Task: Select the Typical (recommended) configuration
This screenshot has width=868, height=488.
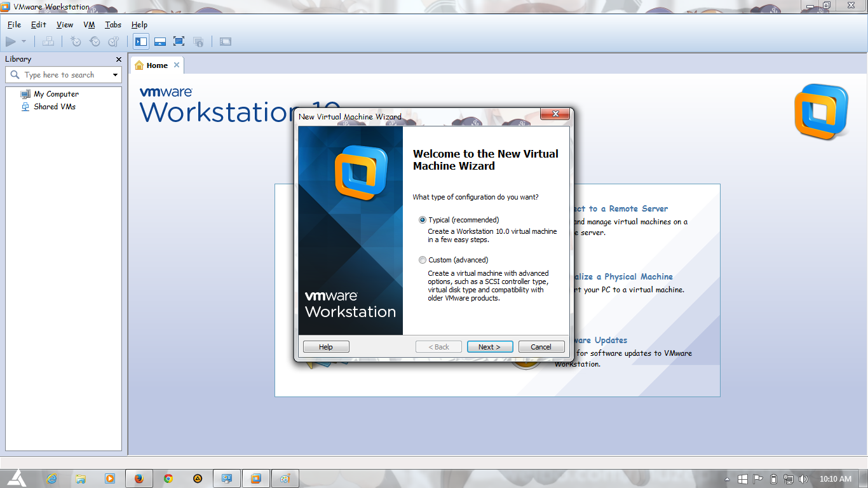Action: point(423,220)
